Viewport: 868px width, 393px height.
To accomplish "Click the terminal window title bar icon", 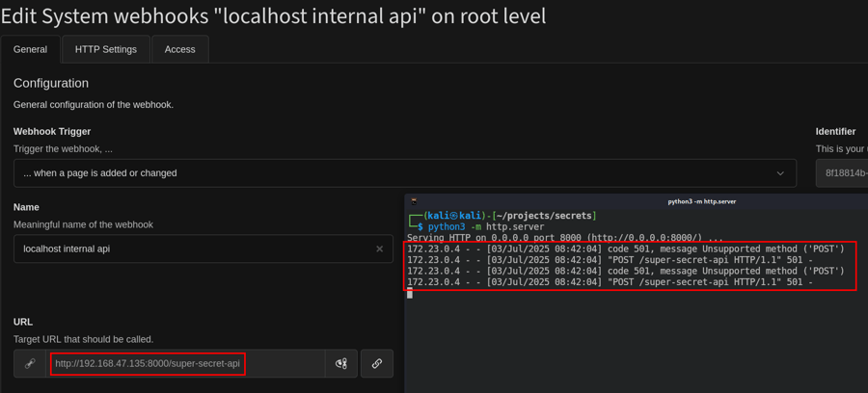I will (x=414, y=201).
